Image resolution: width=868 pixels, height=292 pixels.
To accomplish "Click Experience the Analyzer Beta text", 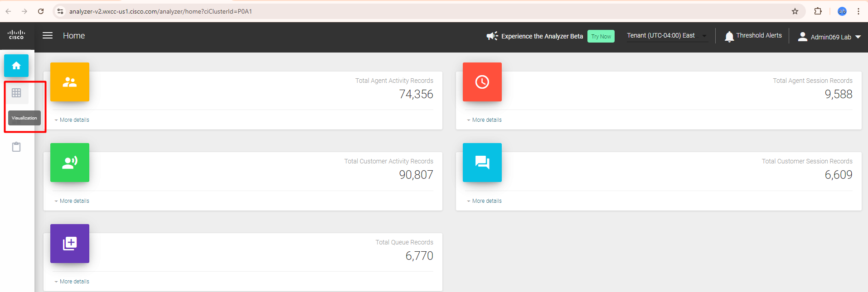I will pyautogui.click(x=542, y=36).
